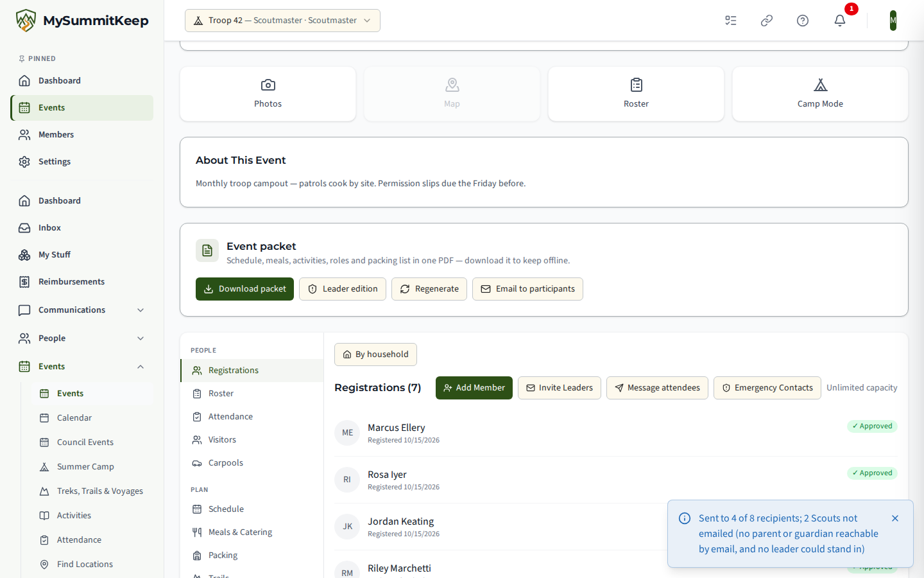
Task: Open the Roster card with clipboard icon
Action: (636, 94)
